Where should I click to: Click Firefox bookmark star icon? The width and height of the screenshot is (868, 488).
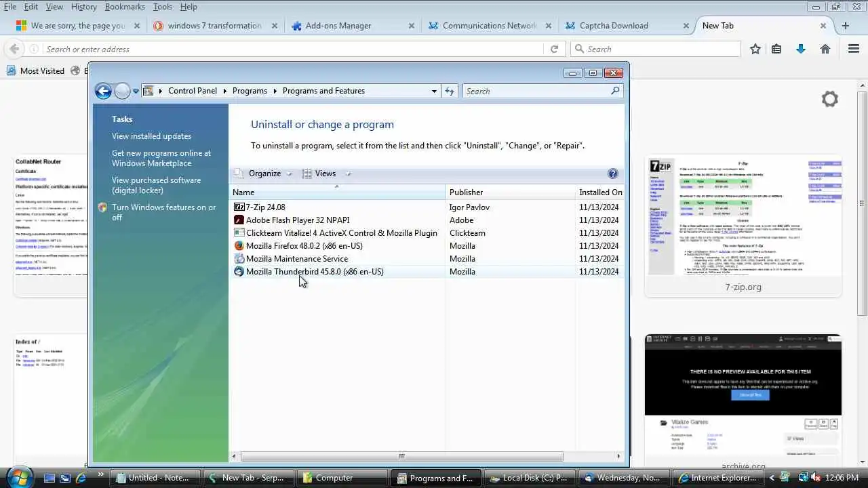point(755,49)
